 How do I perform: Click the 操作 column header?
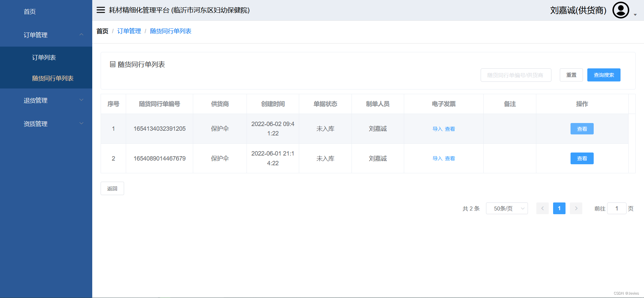pyautogui.click(x=582, y=104)
